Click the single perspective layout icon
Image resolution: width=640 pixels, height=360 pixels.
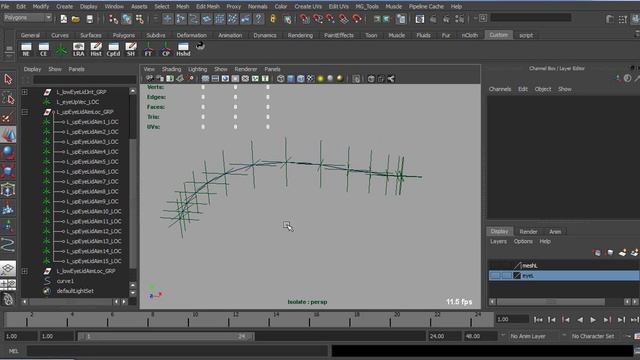(x=8, y=269)
